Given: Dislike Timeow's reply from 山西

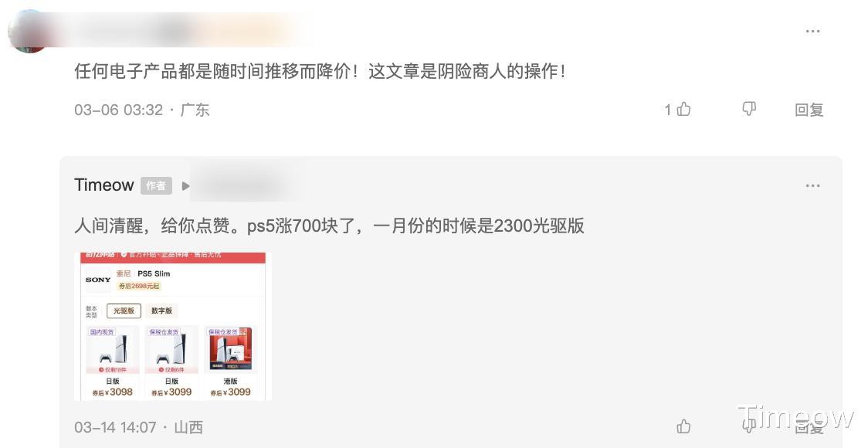Looking at the screenshot, I should click(x=749, y=426).
